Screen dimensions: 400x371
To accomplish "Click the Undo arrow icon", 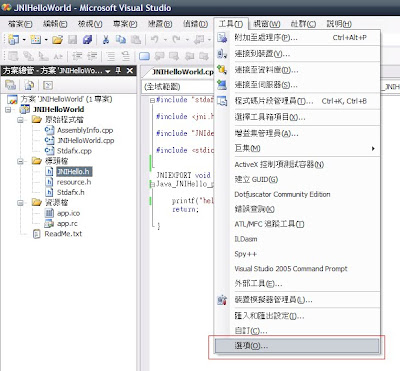I will click(x=154, y=40).
